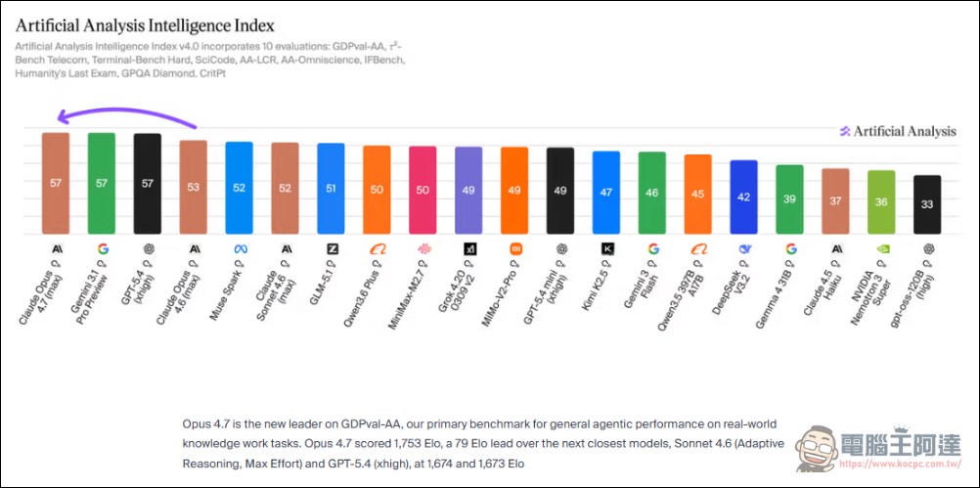Viewport: 980px width, 488px height.
Task: Click the DeepSeek V3.2 bar showing 42
Action: [744, 197]
